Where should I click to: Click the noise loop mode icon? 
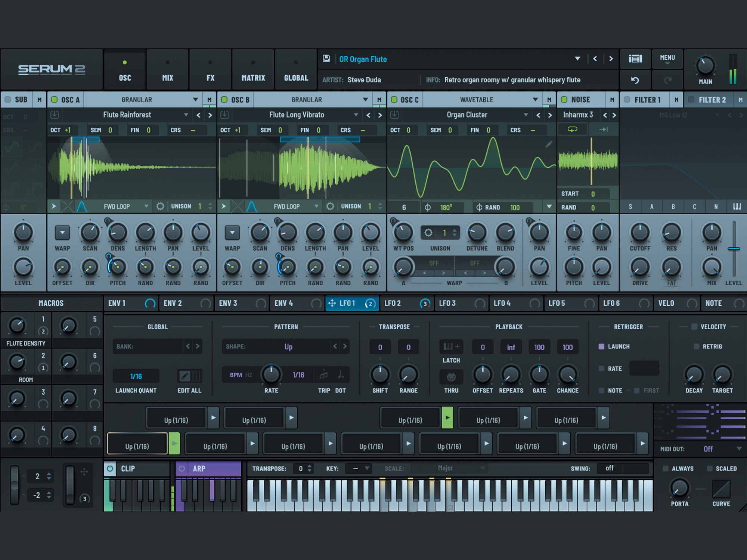point(572,130)
